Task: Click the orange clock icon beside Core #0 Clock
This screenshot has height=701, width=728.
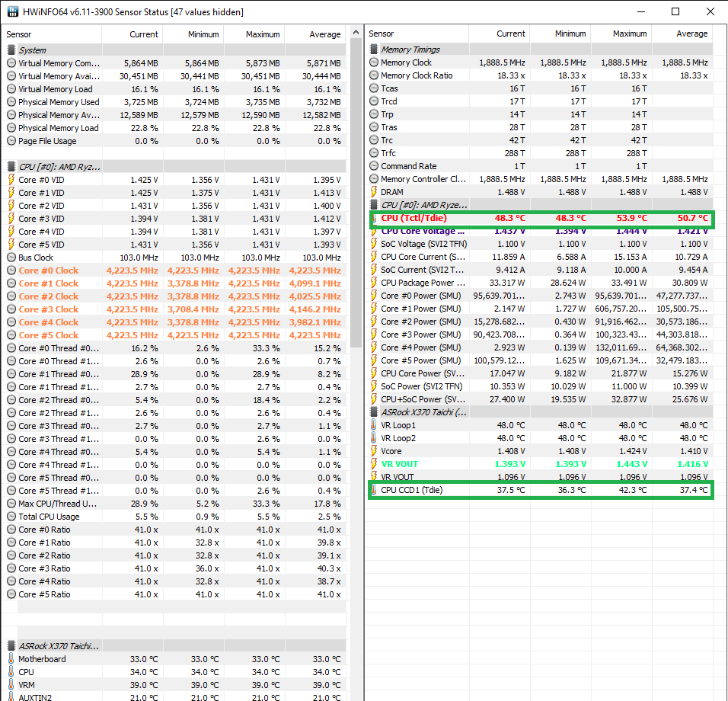Action: click(x=11, y=270)
